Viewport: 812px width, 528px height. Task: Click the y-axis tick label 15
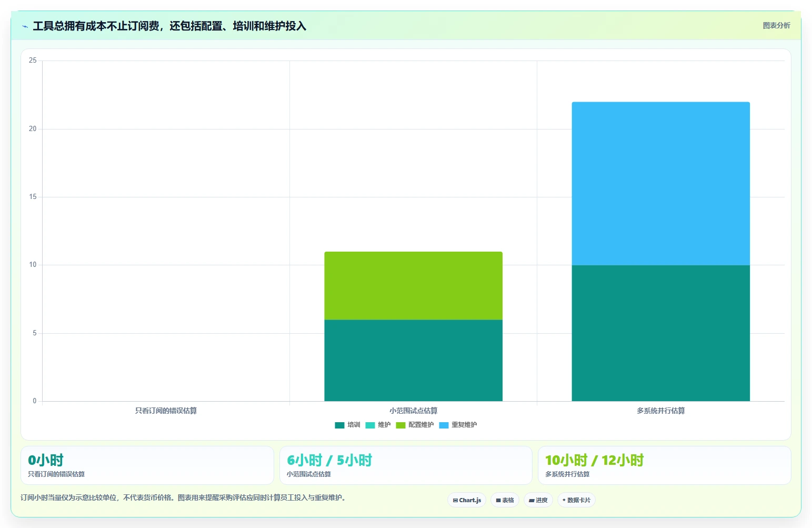click(33, 197)
